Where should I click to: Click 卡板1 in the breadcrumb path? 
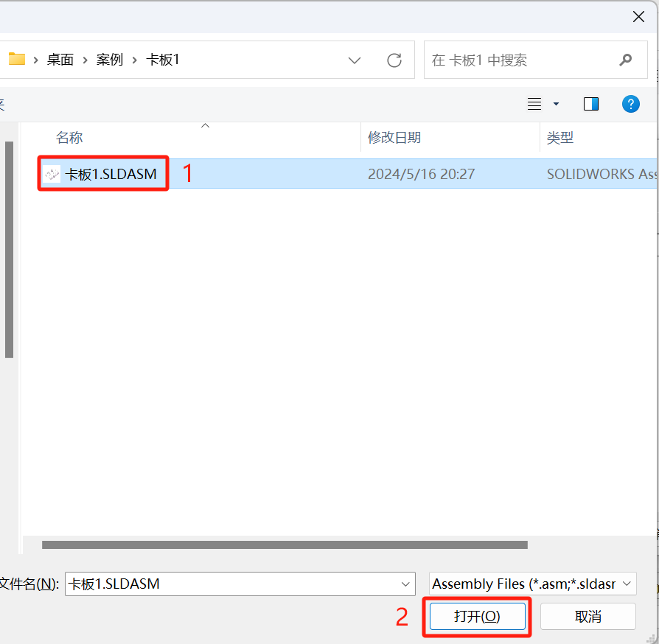pos(163,60)
